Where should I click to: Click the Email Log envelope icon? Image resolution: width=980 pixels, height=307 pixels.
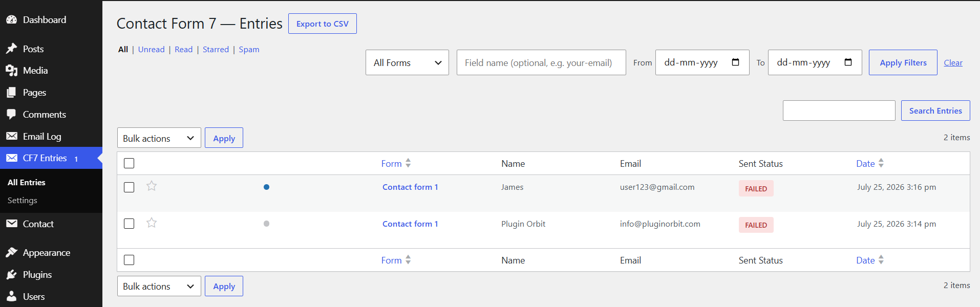11,137
